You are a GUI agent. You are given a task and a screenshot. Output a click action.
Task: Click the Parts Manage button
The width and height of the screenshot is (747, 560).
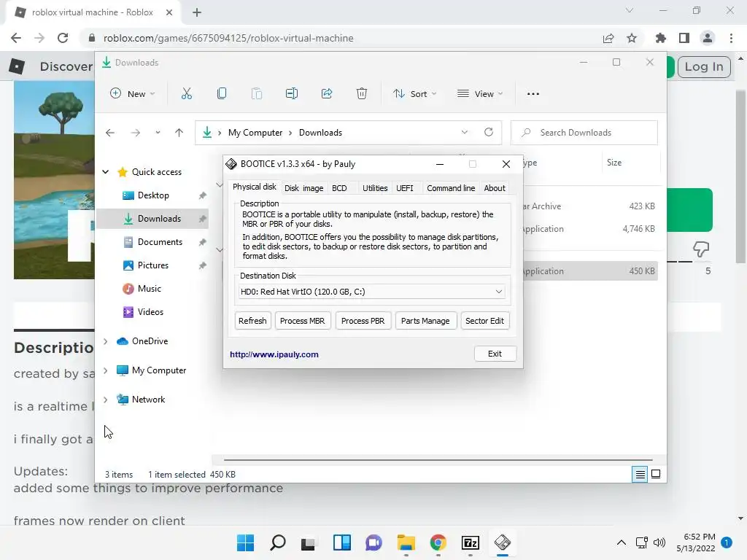coord(425,321)
